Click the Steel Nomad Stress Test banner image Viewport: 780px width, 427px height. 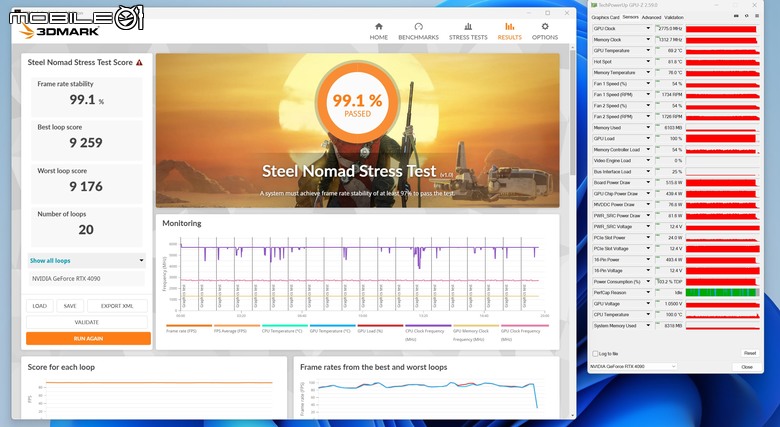click(358, 130)
